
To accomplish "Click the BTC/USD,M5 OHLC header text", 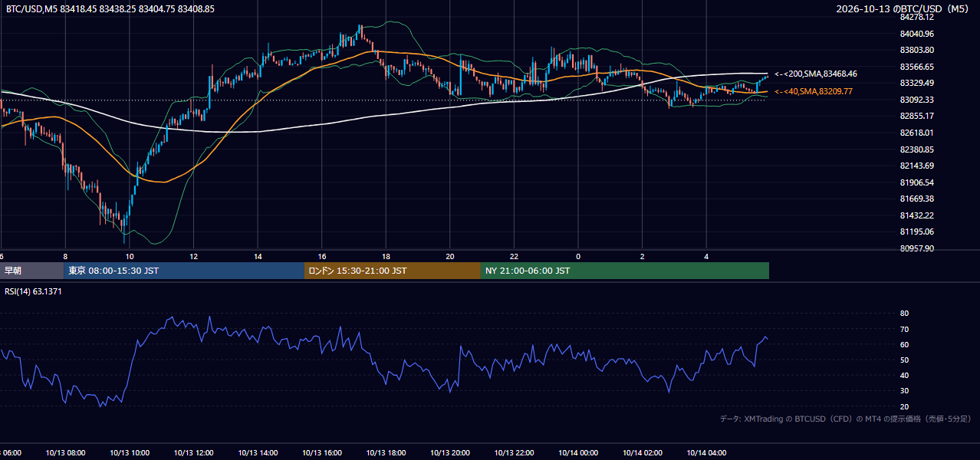I will pos(110,9).
